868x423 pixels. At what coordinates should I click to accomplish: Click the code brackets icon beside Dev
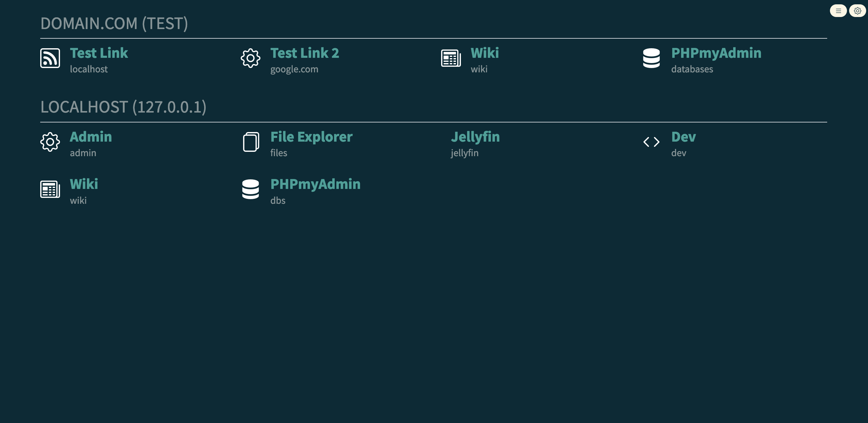click(x=651, y=142)
